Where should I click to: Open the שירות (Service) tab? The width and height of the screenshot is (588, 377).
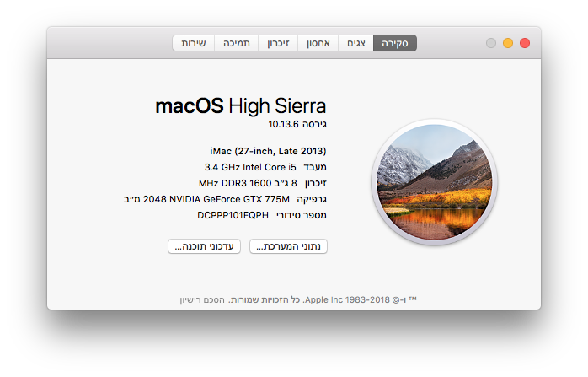click(194, 43)
